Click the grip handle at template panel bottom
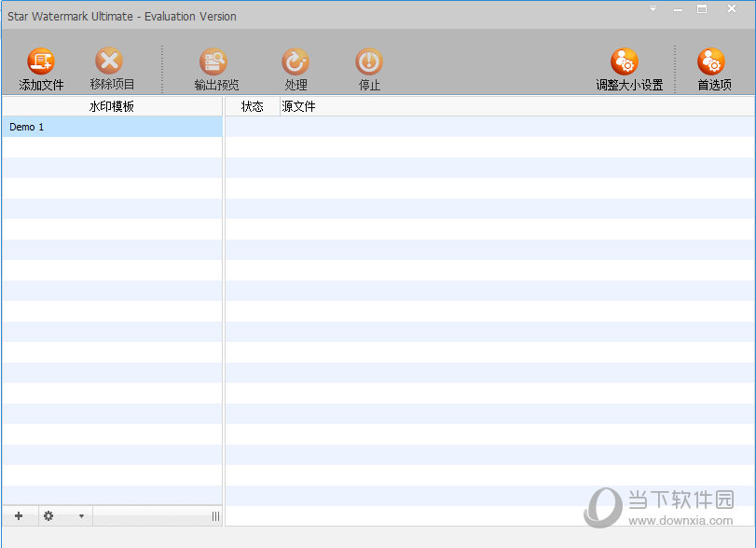Screen dimensions: 756x548 pos(215,516)
